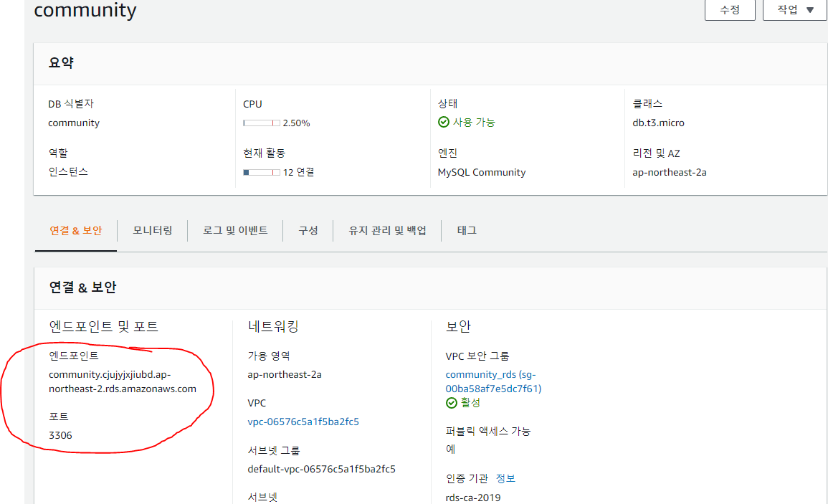Image resolution: width=828 pixels, height=504 pixels.
Task: Click the 보안 heading
Action: click(458, 326)
